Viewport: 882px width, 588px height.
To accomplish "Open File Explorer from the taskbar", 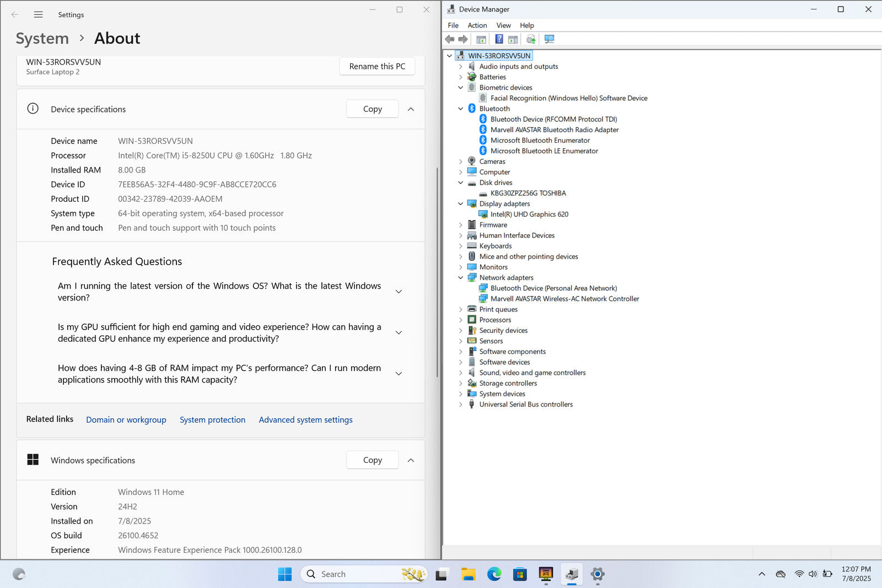I will (x=469, y=574).
